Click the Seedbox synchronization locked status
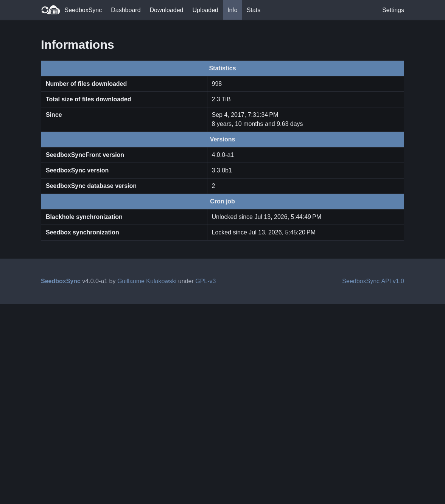This screenshot has width=445, height=504. tap(264, 233)
